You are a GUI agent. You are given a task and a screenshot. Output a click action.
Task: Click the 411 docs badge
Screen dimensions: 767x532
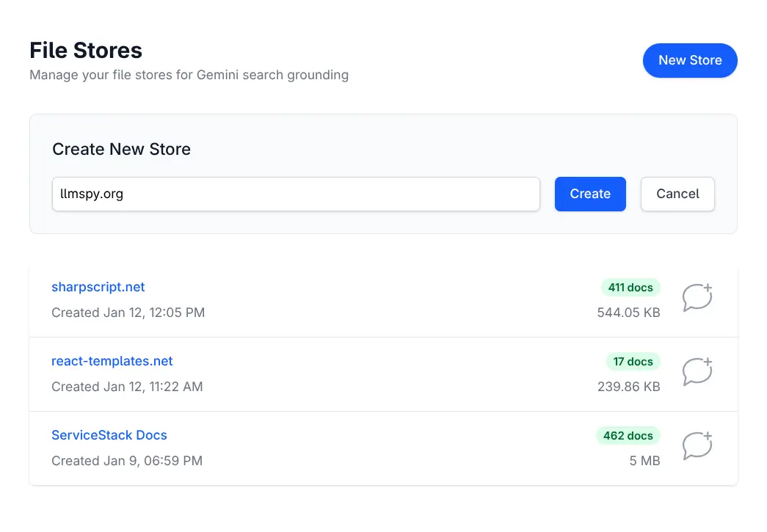point(630,288)
